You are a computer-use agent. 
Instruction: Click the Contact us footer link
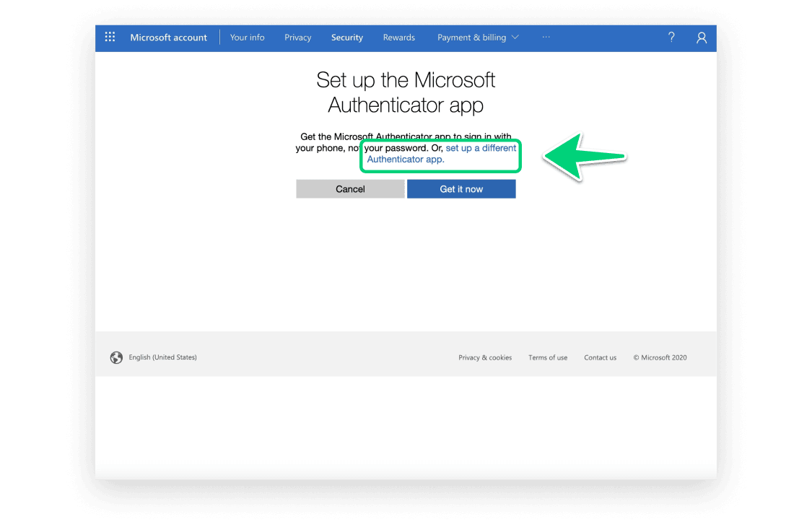pyautogui.click(x=600, y=357)
